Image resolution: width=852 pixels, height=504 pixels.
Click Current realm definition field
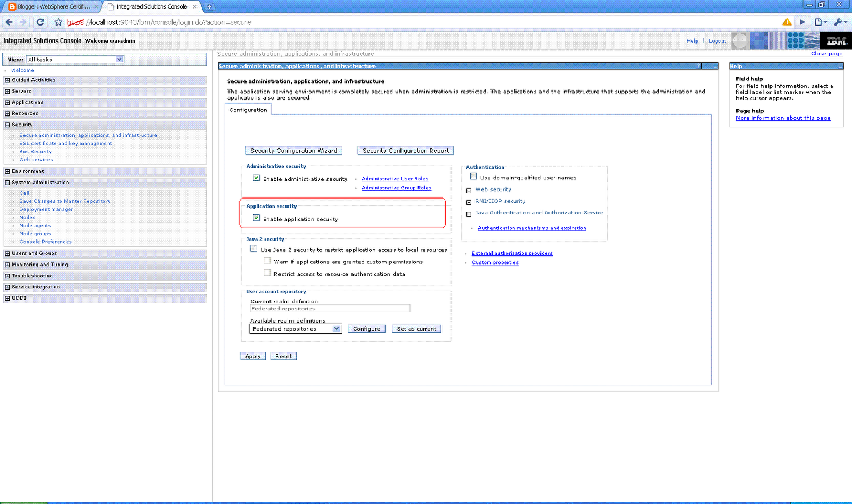[x=330, y=309]
